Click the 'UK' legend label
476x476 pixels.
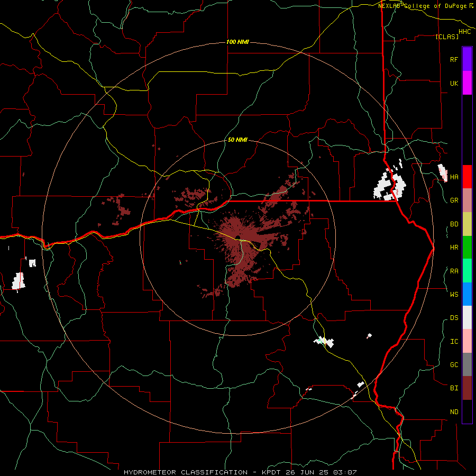pyautogui.click(x=454, y=84)
